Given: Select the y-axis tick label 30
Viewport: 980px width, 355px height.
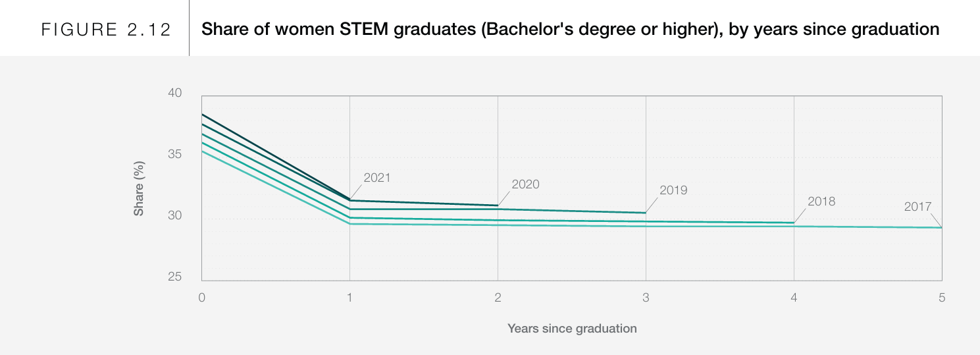Looking at the screenshot, I should pyautogui.click(x=174, y=216).
